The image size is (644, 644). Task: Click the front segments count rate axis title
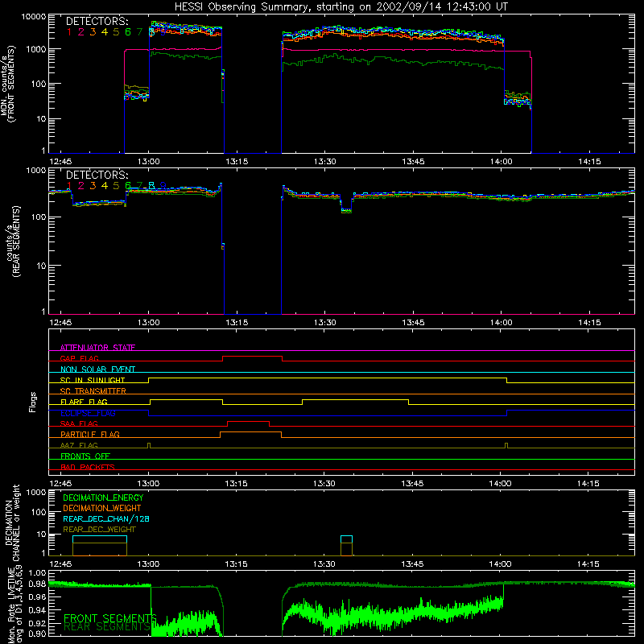8,84
